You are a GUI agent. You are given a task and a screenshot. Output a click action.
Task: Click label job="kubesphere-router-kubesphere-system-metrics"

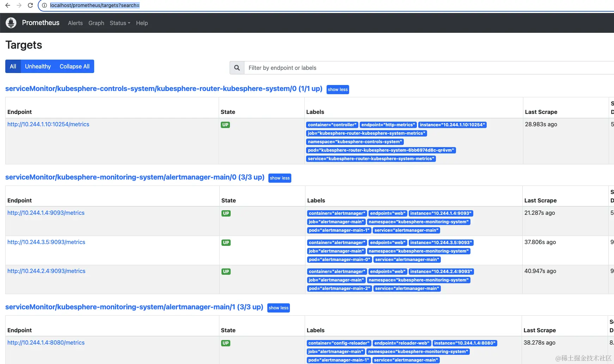pos(367,133)
